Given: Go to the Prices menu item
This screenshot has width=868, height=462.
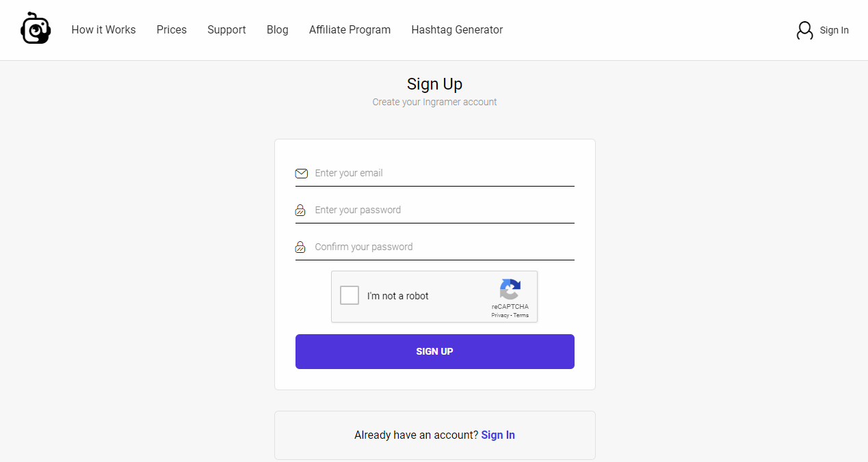Looking at the screenshot, I should (x=172, y=30).
